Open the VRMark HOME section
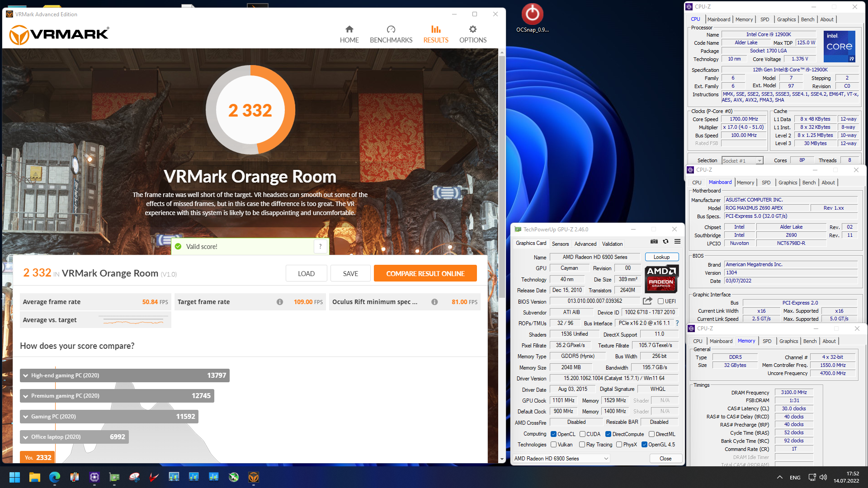 tap(349, 34)
